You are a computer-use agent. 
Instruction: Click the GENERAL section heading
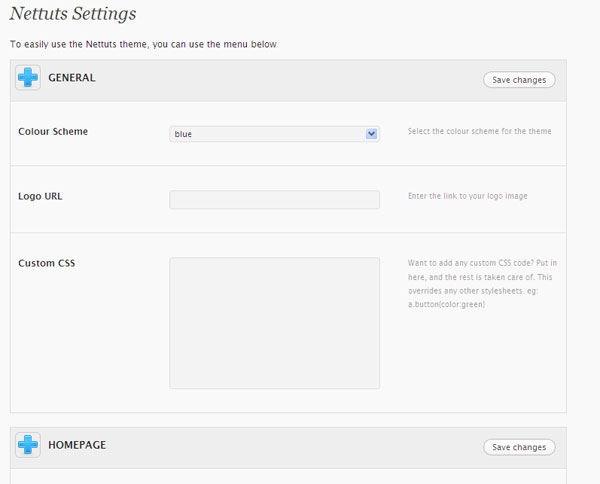[72, 78]
